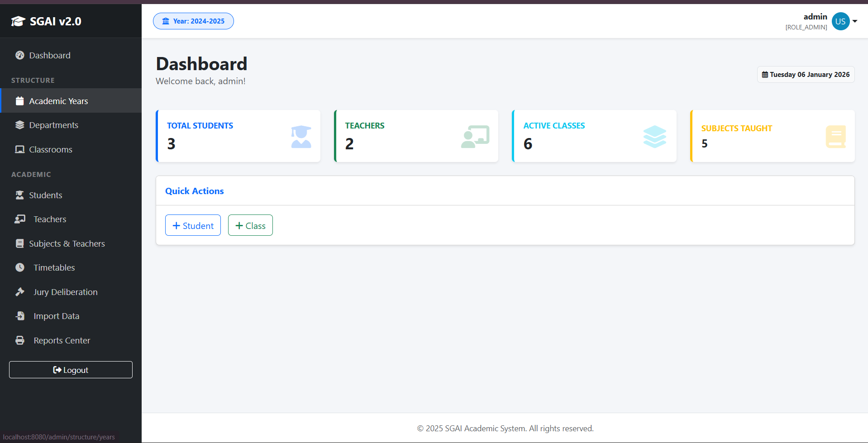
Task: Click the SGAI v2.0 brand title
Action: (x=56, y=21)
